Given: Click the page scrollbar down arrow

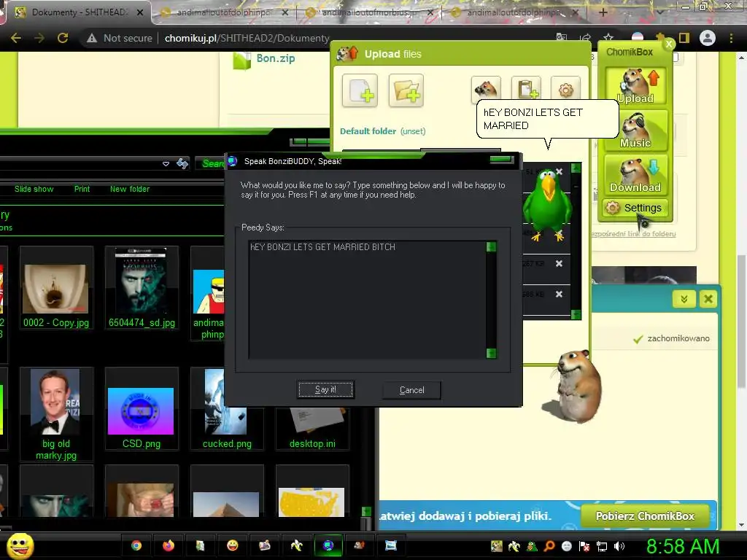Looking at the screenshot, I should click(x=741, y=525).
